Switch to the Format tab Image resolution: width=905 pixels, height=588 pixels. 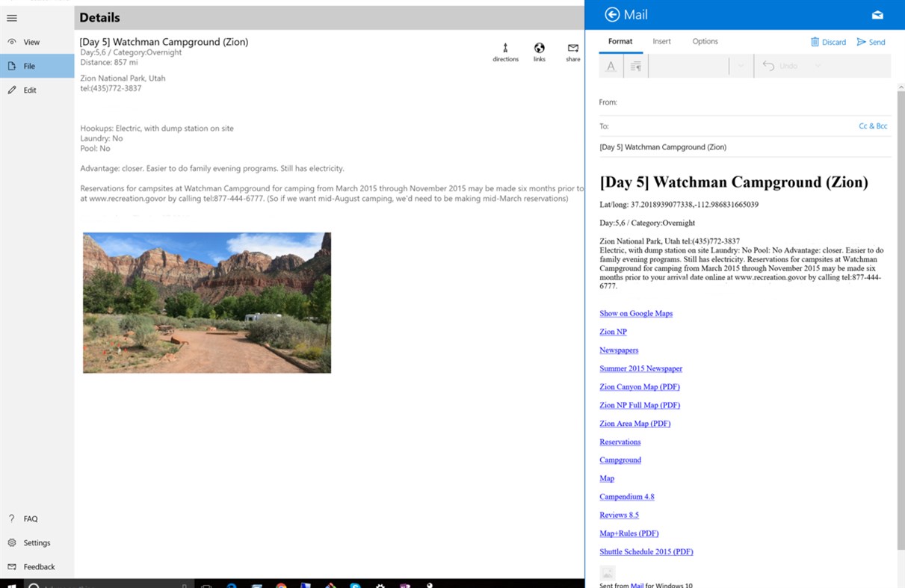pyautogui.click(x=620, y=41)
